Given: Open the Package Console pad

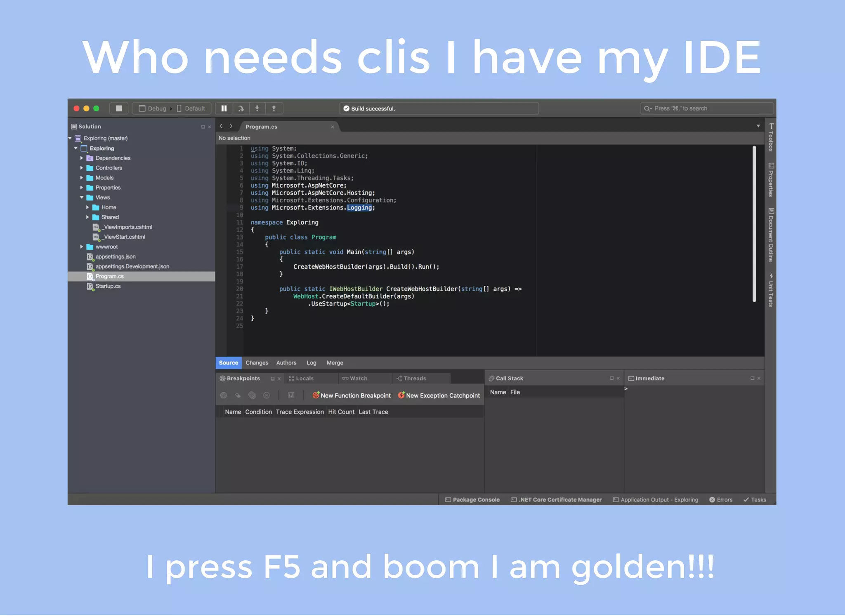Looking at the screenshot, I should tap(472, 500).
